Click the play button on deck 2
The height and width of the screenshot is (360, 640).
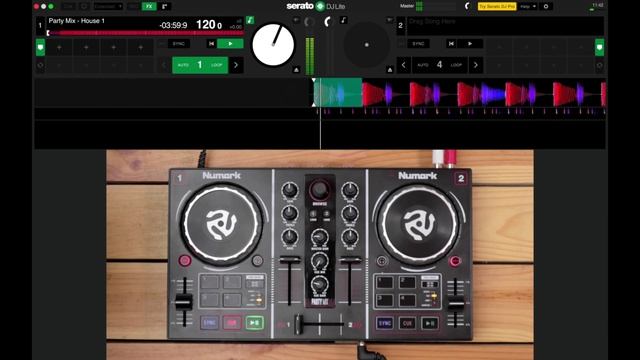(470, 44)
